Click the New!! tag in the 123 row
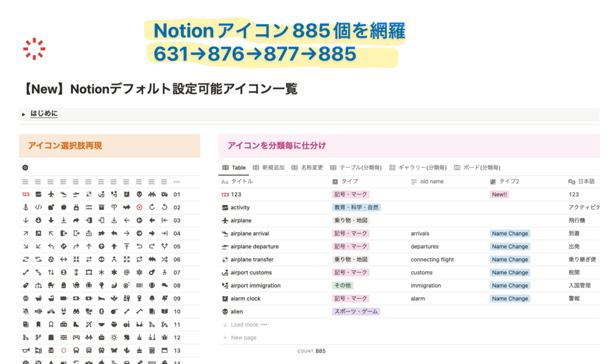 tap(499, 194)
